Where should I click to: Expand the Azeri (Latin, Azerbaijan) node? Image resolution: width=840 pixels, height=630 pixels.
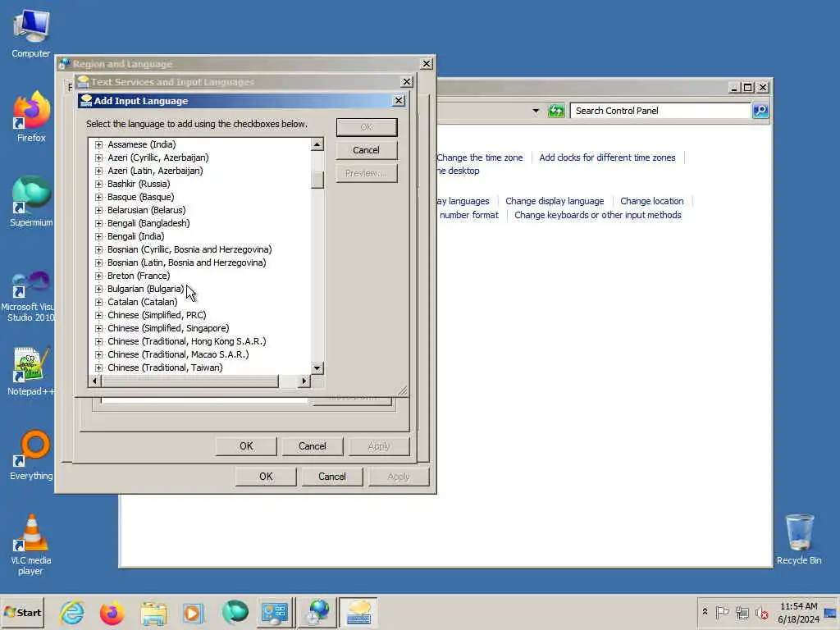98,171
